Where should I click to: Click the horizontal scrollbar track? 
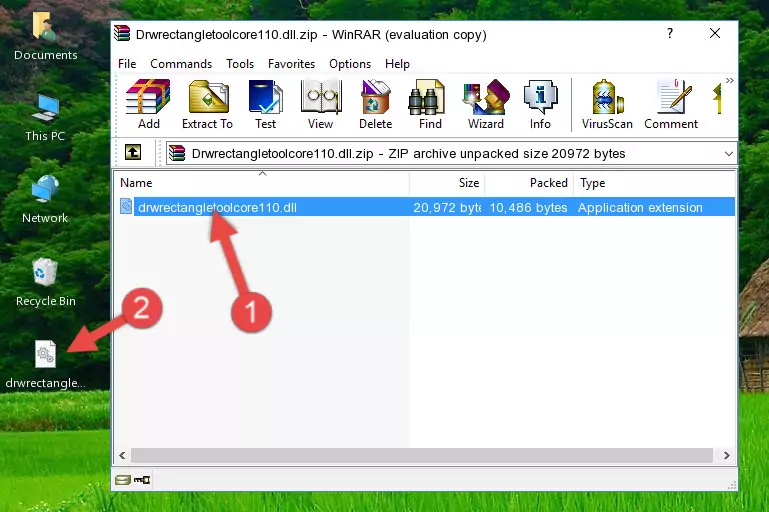click(422, 456)
